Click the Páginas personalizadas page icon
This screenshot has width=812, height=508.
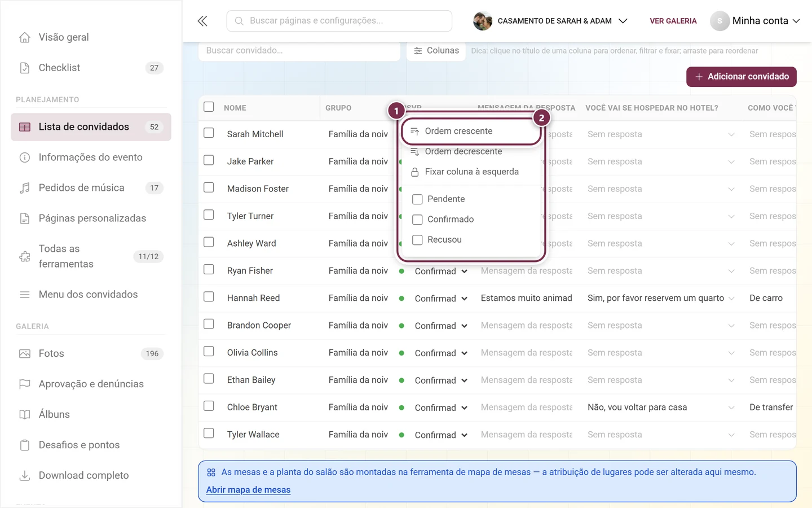point(25,218)
